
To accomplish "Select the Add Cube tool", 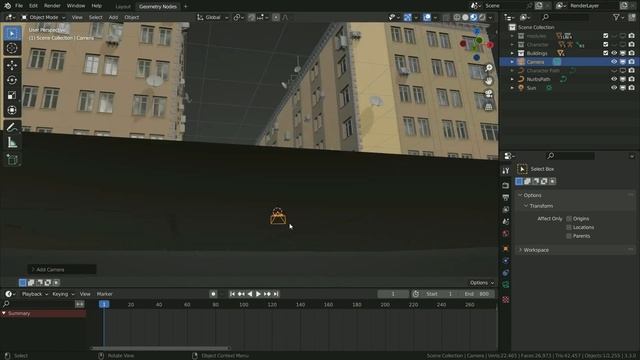I will (12, 159).
